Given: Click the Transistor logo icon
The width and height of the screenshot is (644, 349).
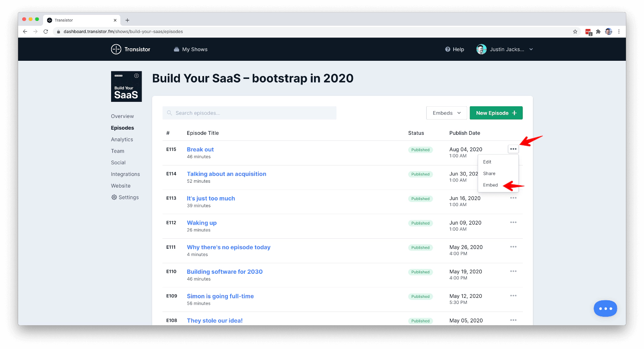Looking at the screenshot, I should click(116, 49).
